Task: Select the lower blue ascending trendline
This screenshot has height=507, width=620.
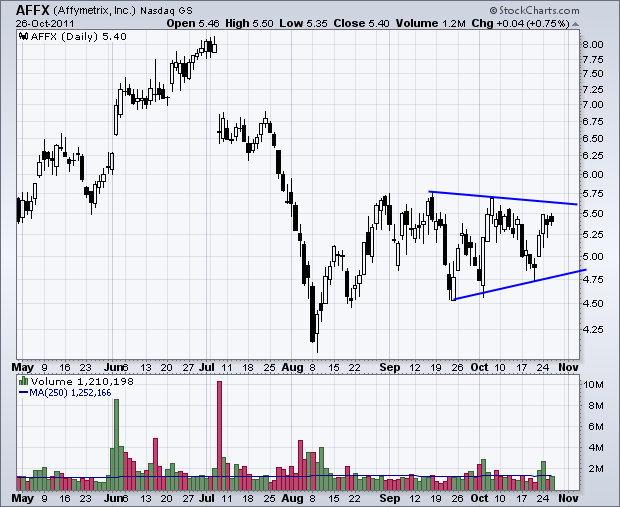Action: pyautogui.click(x=519, y=284)
